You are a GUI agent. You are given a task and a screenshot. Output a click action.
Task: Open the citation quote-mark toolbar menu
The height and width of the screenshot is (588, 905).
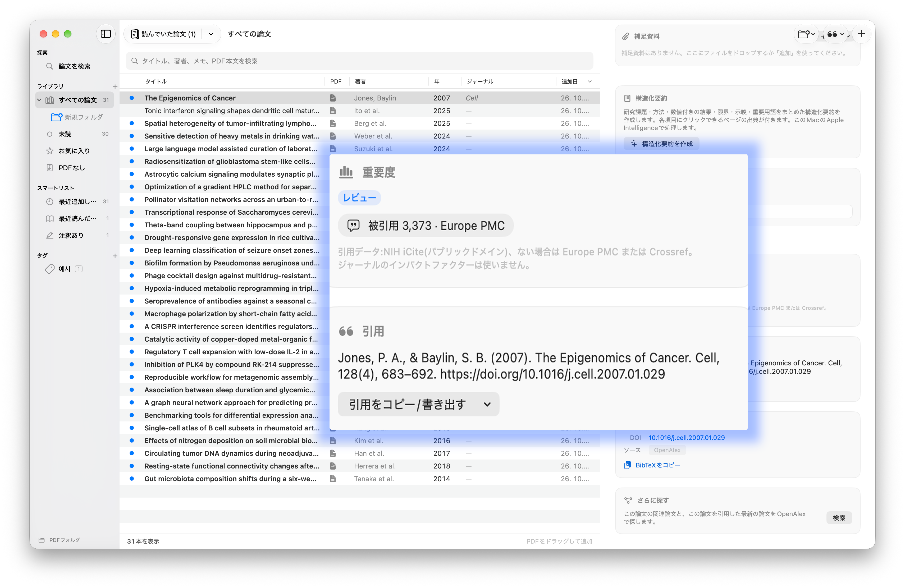[835, 34]
